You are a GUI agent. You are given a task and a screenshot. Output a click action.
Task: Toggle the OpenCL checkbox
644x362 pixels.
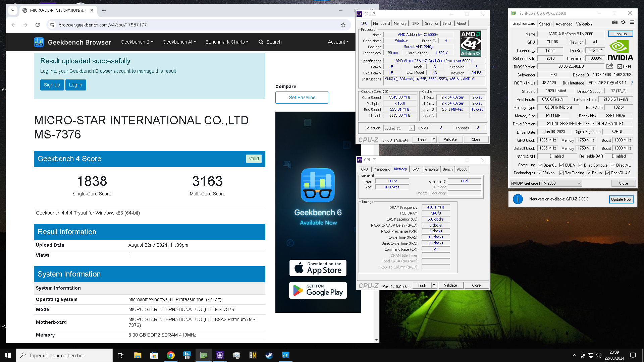pos(540,165)
